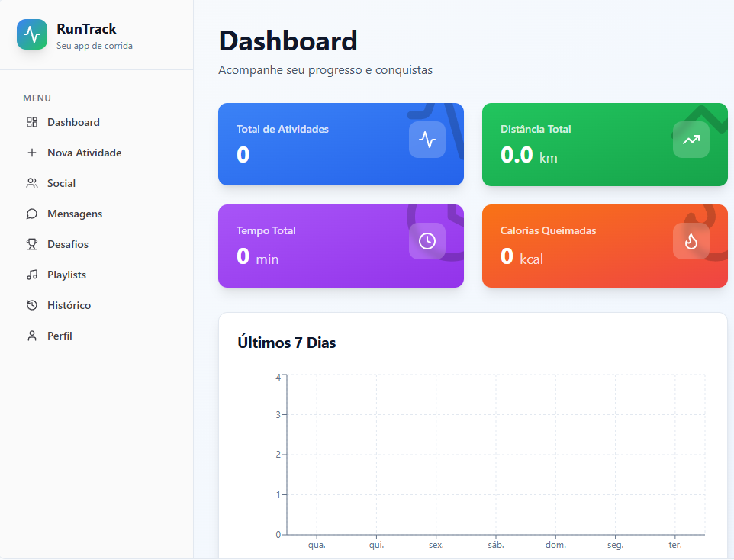Screen dimensions: 734x560
Task: Click the RunTrack pulse logo icon
Action: (x=32, y=34)
